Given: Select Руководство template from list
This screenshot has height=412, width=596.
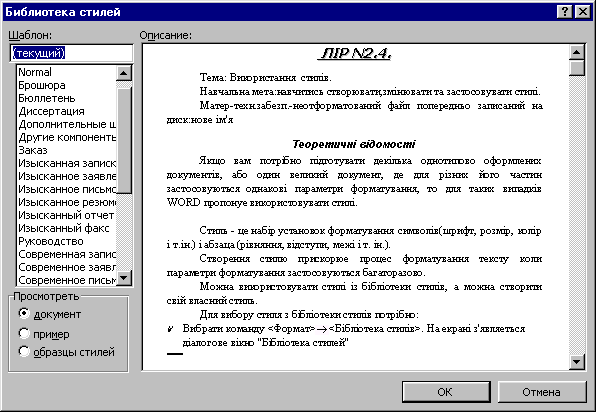Looking at the screenshot, I should (x=67, y=241).
